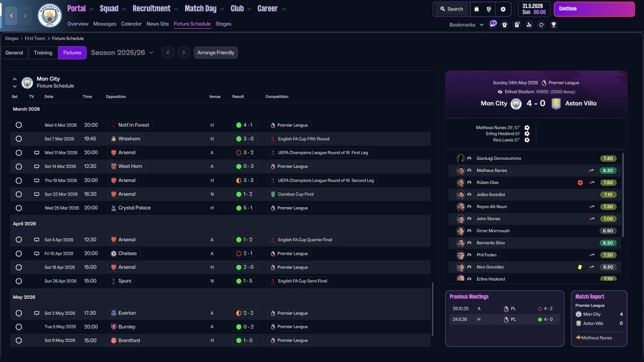Image resolution: width=644 pixels, height=362 pixels.
Task: Open the Season 2025/26 dropdown
Action: tap(122, 53)
